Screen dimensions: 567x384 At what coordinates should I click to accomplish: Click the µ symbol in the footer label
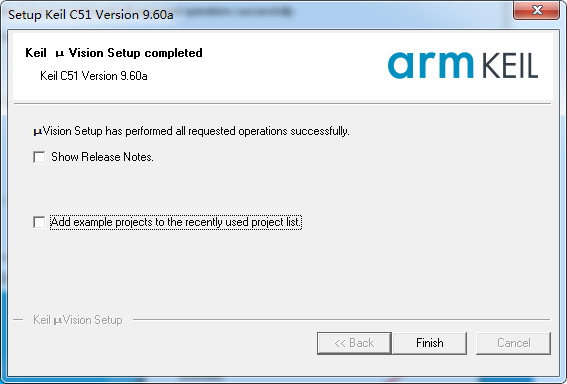point(58,321)
